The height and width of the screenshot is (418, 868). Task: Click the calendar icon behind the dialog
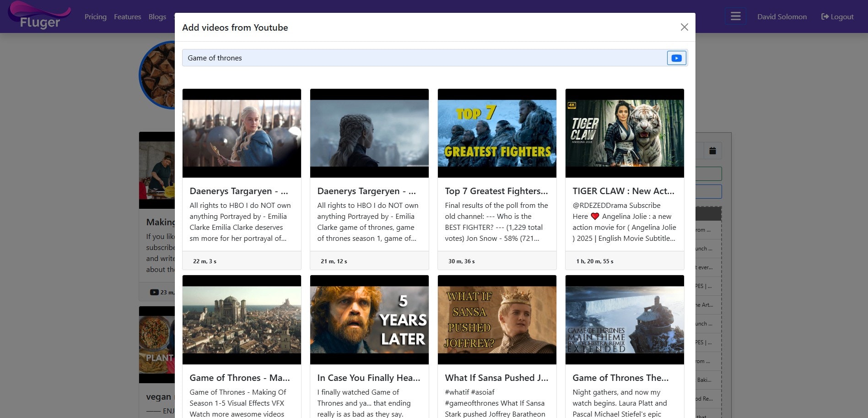click(712, 151)
